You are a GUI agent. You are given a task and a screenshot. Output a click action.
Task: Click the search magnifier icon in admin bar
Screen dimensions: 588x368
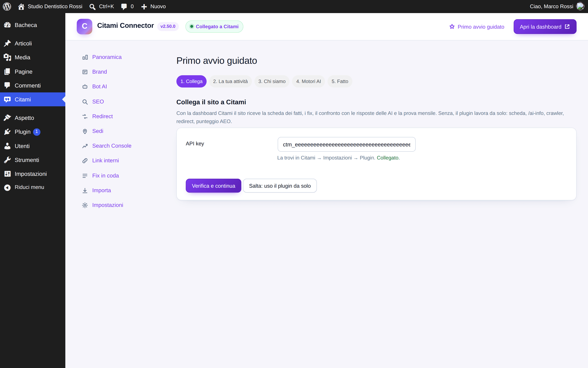coord(92,7)
